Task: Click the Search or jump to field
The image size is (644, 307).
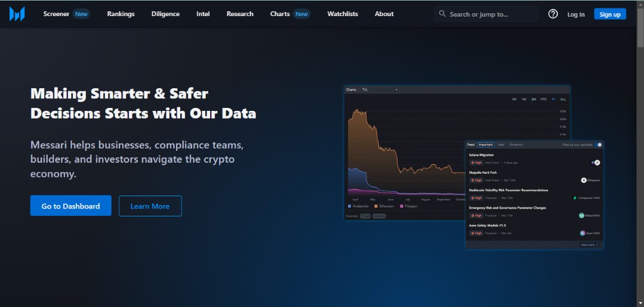Action: [x=486, y=14]
